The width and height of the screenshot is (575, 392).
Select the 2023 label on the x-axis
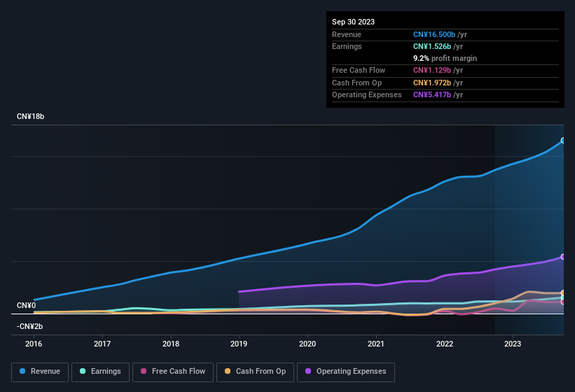click(x=512, y=344)
